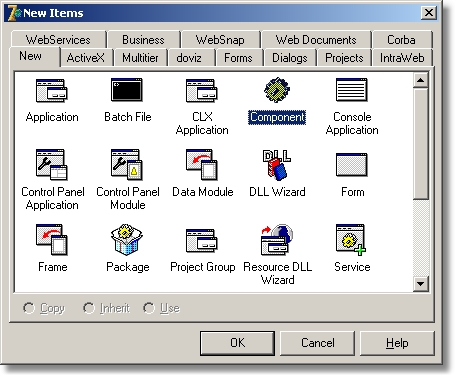Click the Data Module label text
The width and height of the screenshot is (455, 377).
[x=203, y=192]
